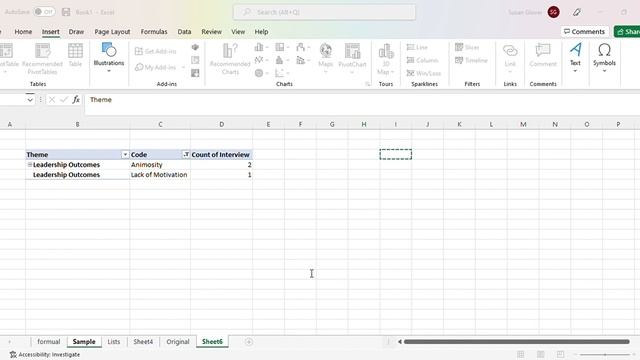Open the View tab

tap(238, 31)
